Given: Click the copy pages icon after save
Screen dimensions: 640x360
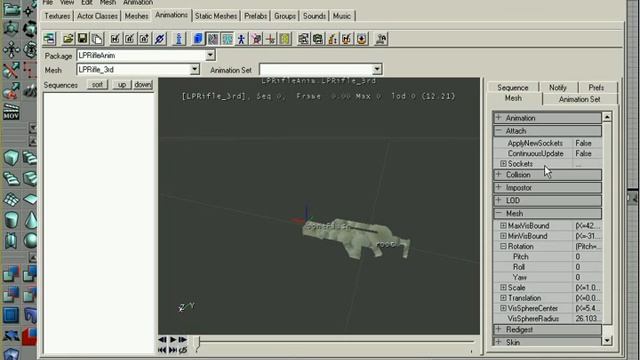Looking at the screenshot, I should point(97,39).
